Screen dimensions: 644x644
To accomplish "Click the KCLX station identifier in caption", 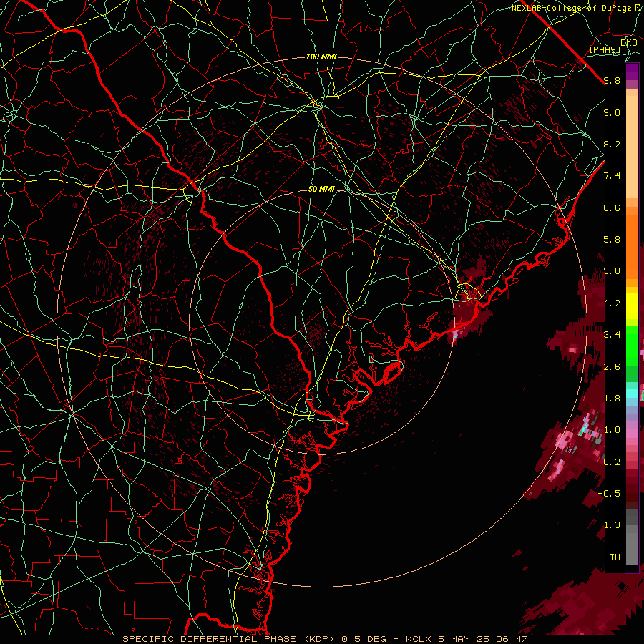I will (x=419, y=639).
